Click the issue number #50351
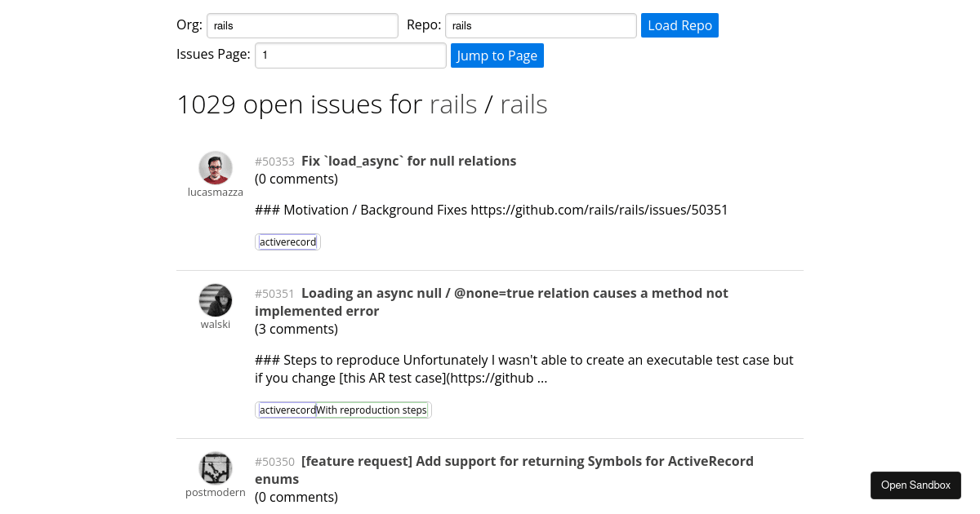Viewport: 980px width, 514px height. 274,293
